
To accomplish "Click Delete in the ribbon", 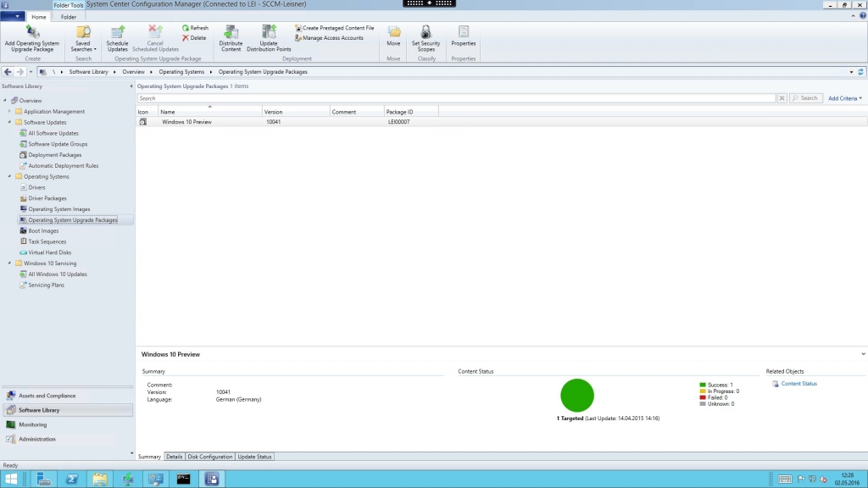I will (x=194, y=37).
